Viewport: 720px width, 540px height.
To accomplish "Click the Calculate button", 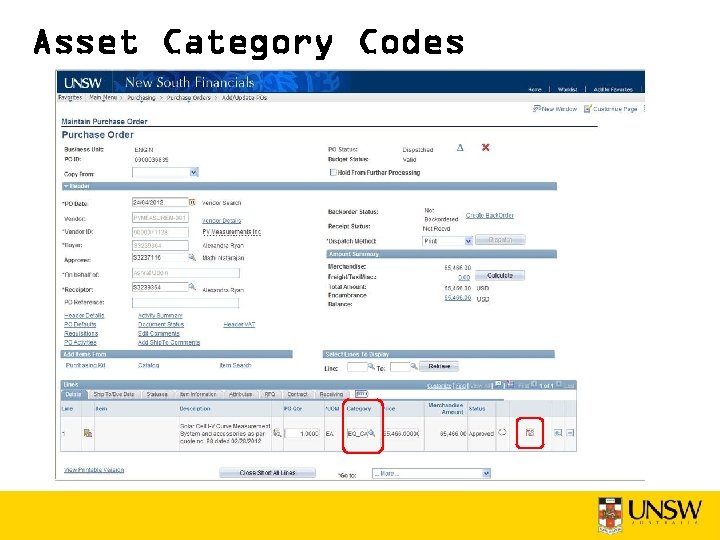I will (500, 276).
